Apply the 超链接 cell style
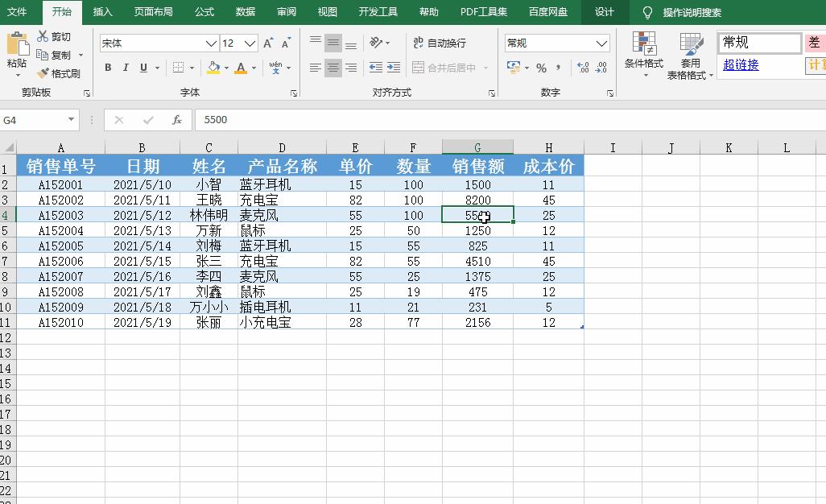 [x=740, y=64]
